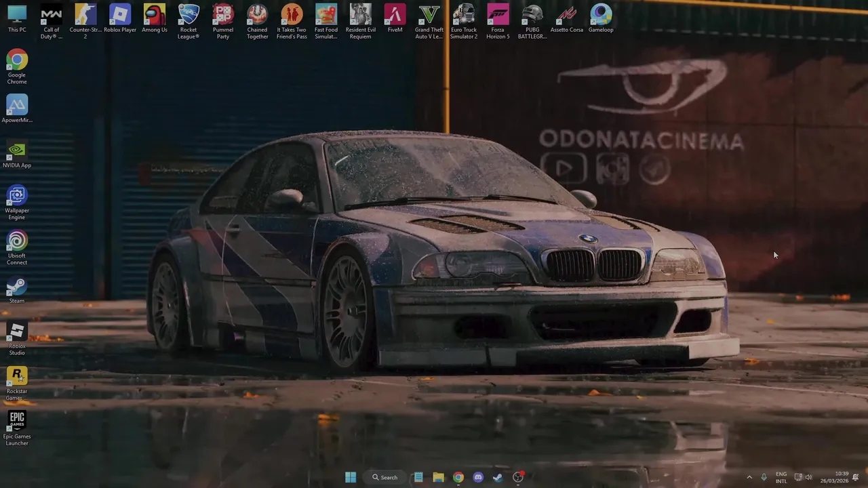Select Resident Evil Requiem desktop icon
The height and width of the screenshot is (488, 868).
click(361, 21)
